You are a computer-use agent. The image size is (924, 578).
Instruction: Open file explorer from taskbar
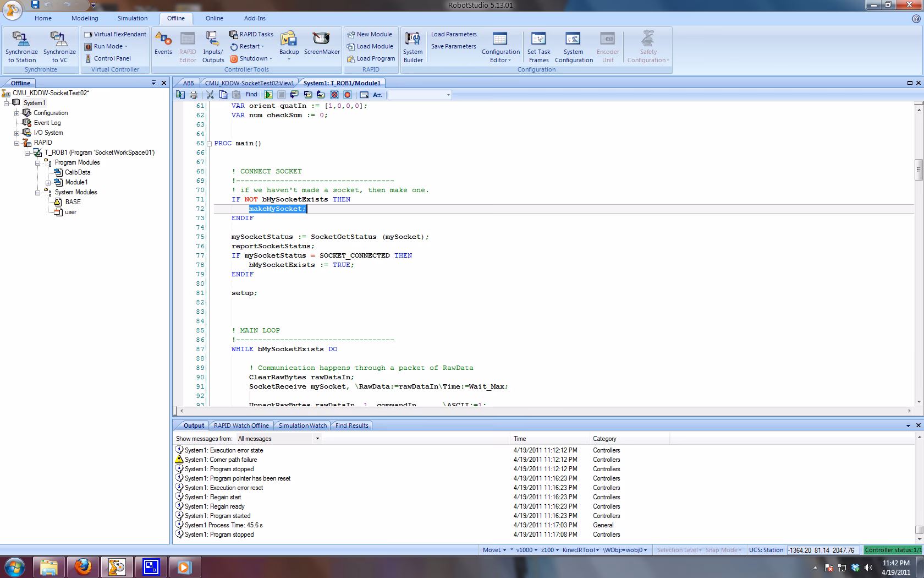49,567
